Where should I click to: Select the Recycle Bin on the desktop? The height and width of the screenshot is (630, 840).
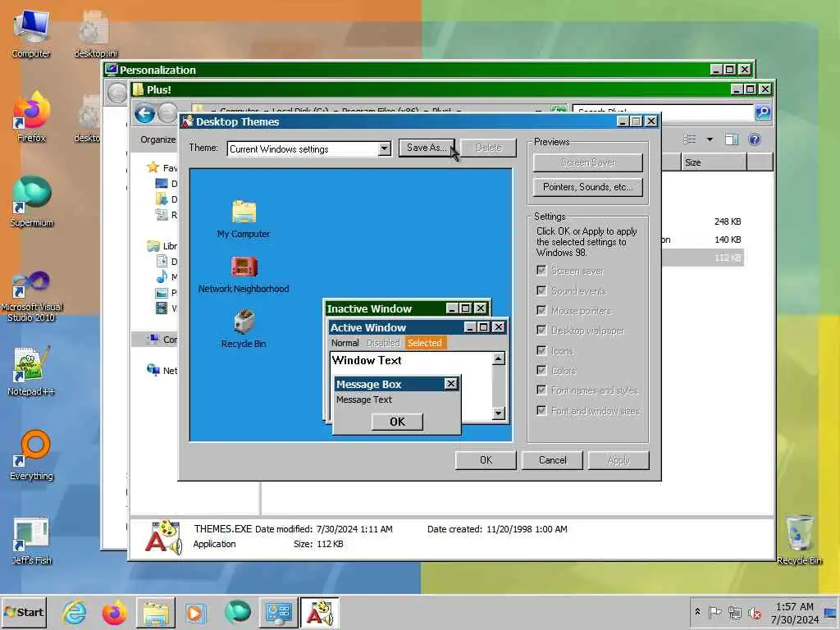(x=799, y=539)
